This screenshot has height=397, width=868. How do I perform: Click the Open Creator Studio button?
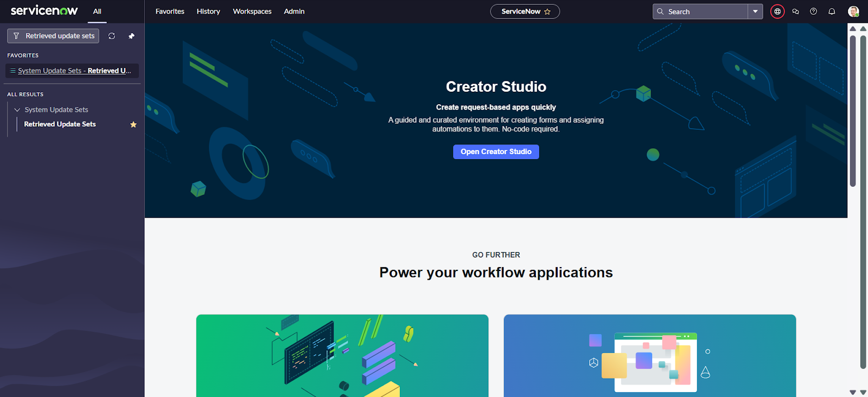pyautogui.click(x=496, y=152)
